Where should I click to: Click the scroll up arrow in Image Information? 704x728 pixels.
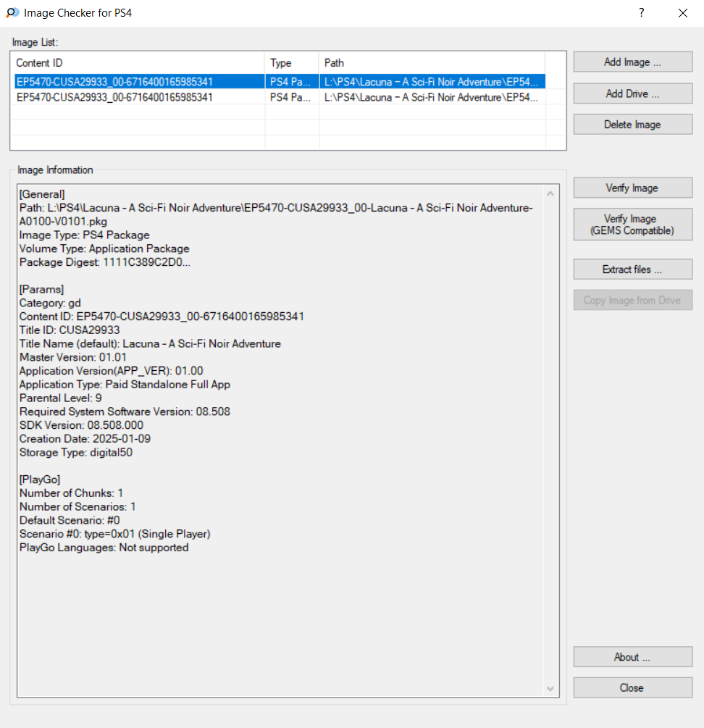tap(550, 193)
